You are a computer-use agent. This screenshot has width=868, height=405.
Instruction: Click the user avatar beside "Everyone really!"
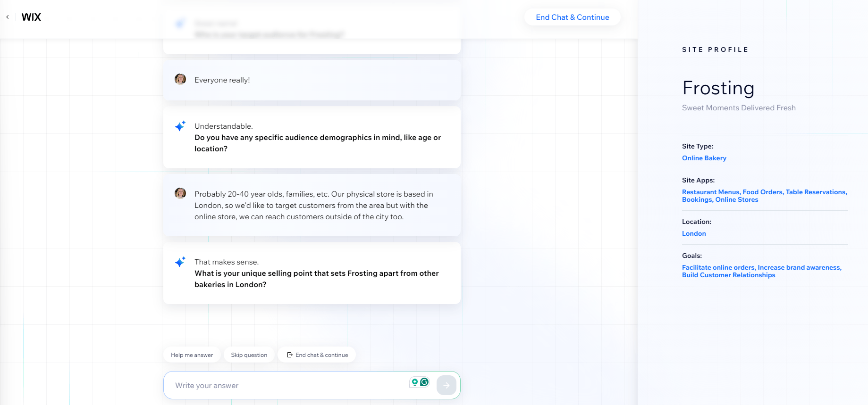[180, 79]
